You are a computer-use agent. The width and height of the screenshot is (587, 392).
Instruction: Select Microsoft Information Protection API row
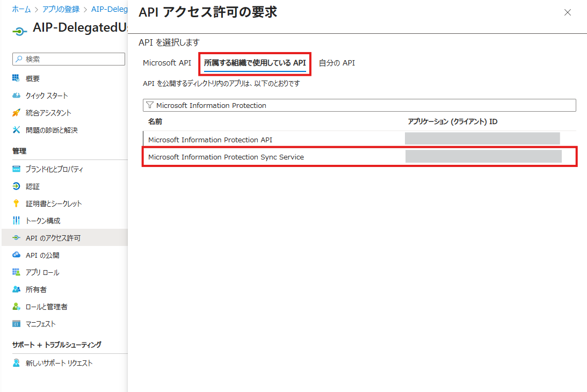click(x=359, y=140)
